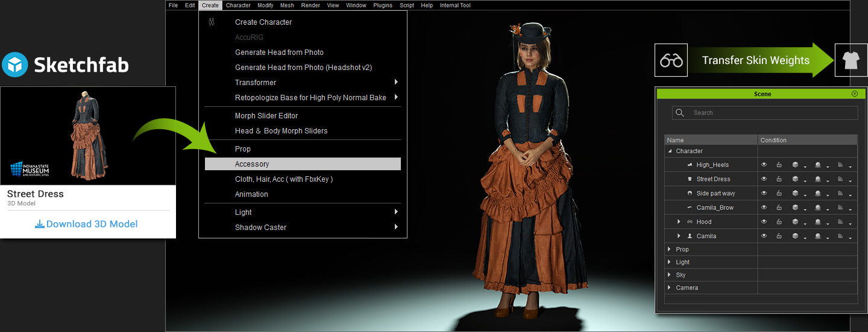The height and width of the screenshot is (332, 868).
Task: Click the Street Dress model thumbnail
Action: (88, 136)
